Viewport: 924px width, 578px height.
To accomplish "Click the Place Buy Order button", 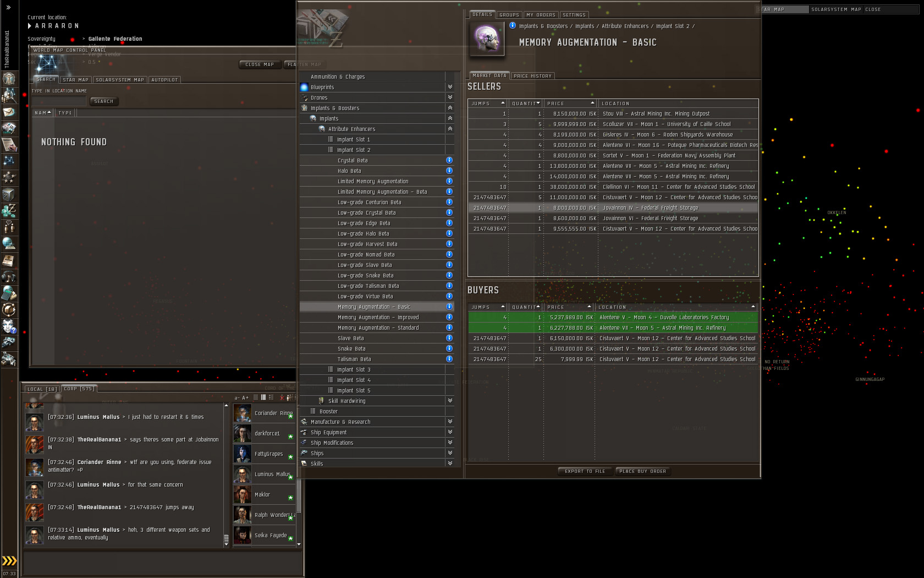I will (642, 471).
